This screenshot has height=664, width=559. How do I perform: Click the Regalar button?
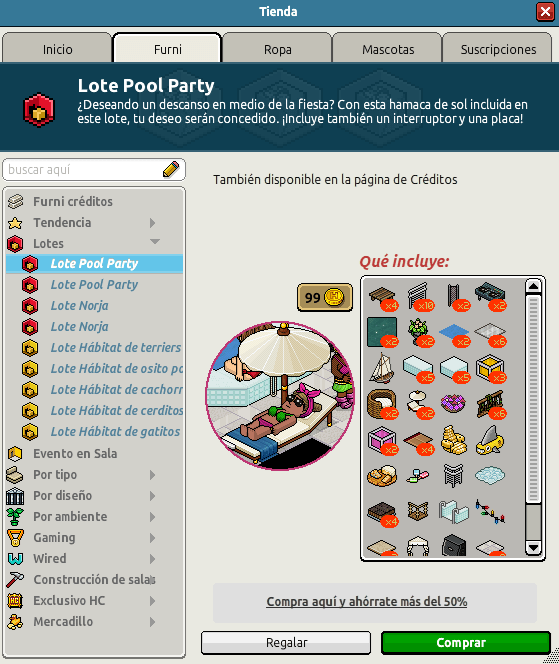[x=286, y=643]
